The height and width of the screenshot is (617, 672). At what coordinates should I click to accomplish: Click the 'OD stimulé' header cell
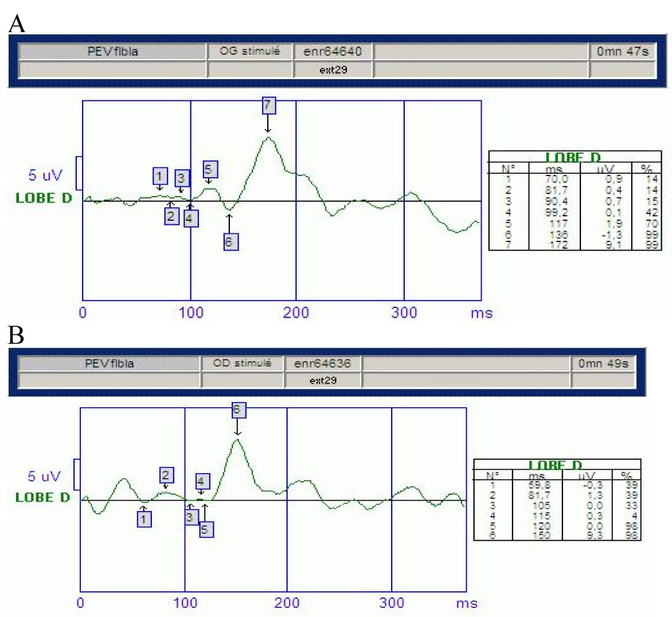(242, 364)
